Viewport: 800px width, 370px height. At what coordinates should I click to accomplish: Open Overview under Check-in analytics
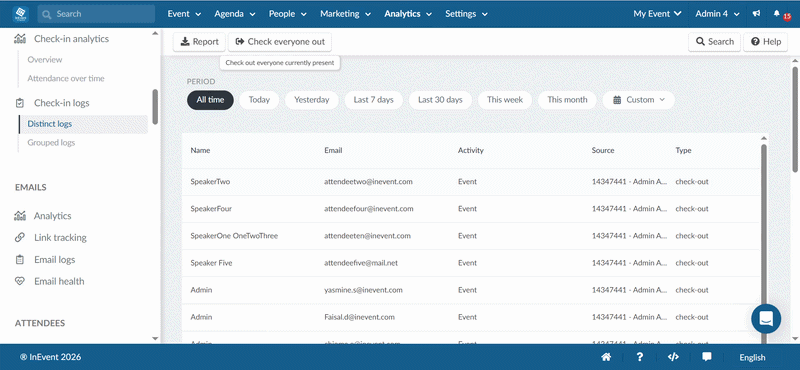click(45, 60)
